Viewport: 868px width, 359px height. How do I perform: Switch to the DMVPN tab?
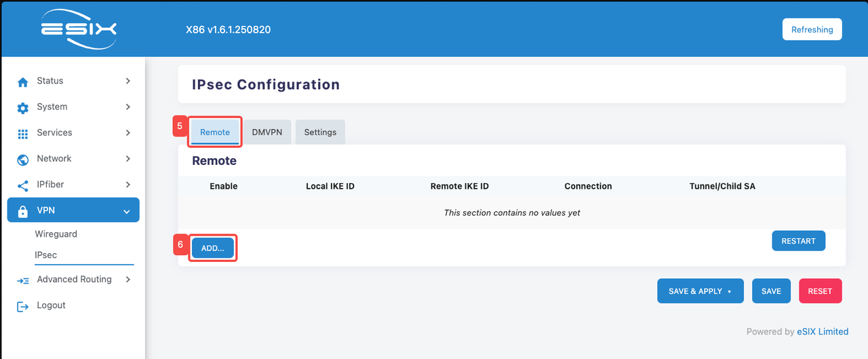coord(267,132)
